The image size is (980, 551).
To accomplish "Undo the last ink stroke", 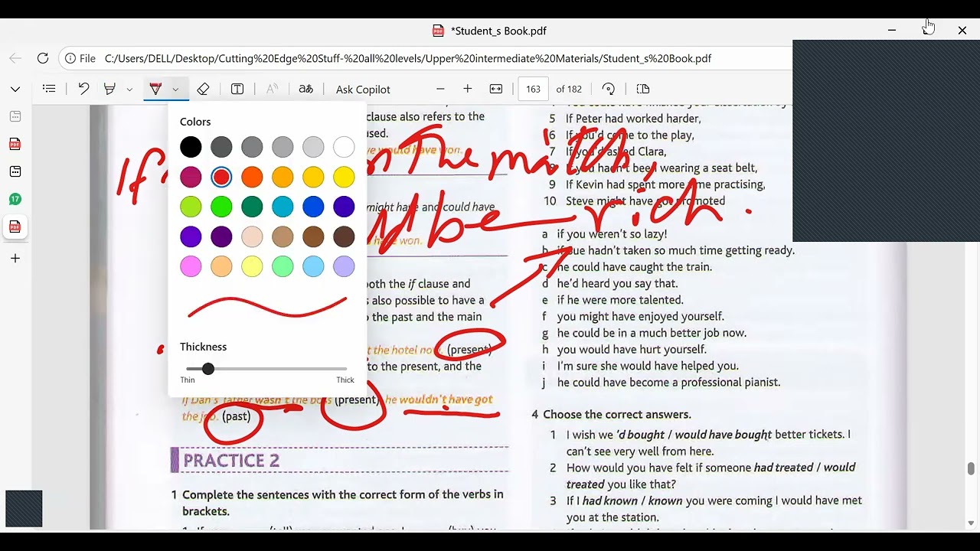I will click(83, 89).
